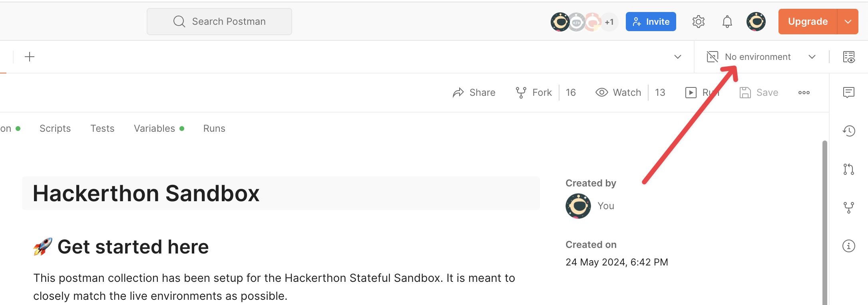The width and height of the screenshot is (868, 305).
Task: Open the settings gear icon
Action: 698,22
